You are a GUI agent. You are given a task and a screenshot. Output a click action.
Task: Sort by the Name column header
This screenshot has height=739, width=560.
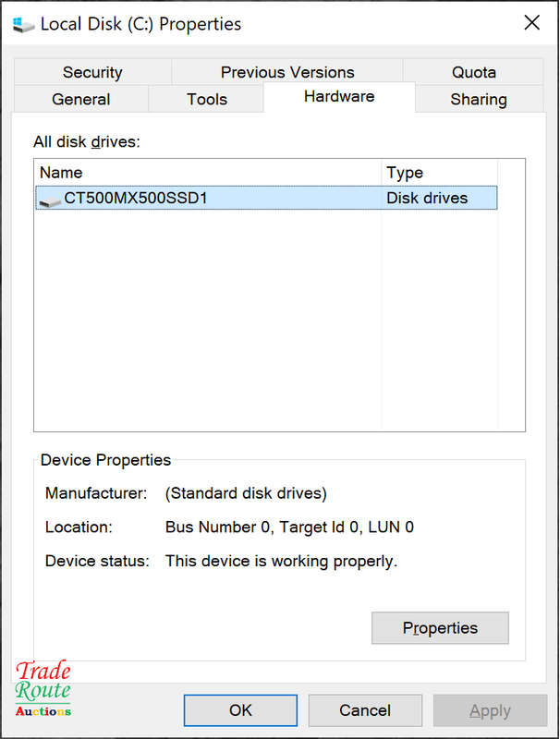(x=208, y=173)
